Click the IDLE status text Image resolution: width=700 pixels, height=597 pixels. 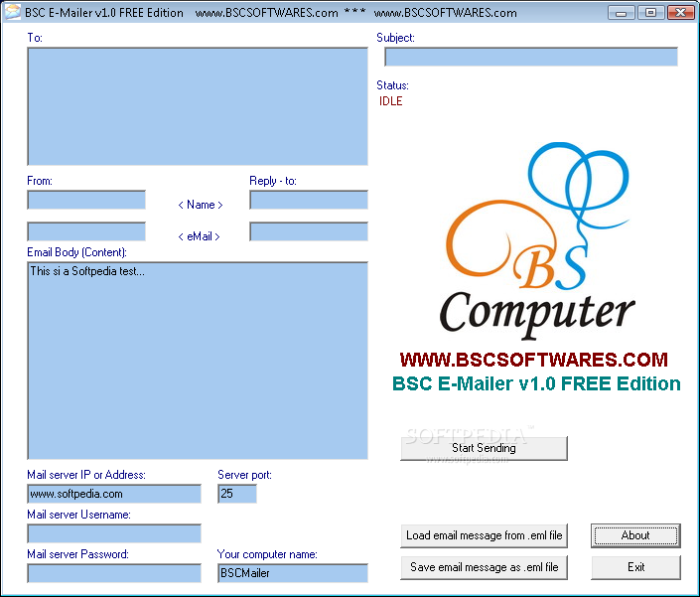coord(390,101)
